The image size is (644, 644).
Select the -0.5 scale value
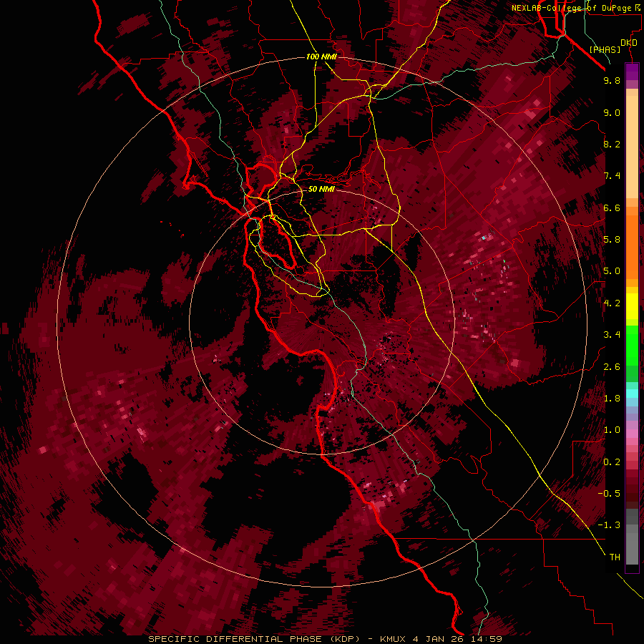(609, 494)
